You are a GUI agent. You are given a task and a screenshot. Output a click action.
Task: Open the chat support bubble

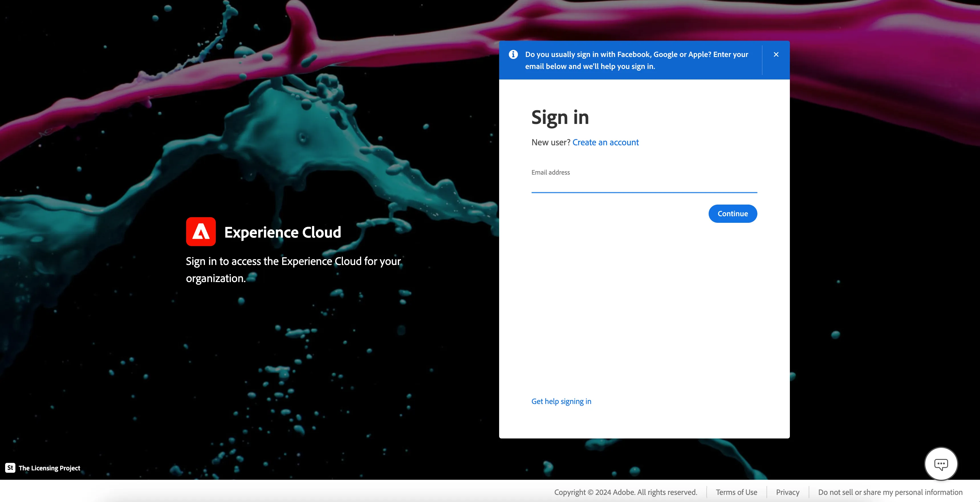pyautogui.click(x=941, y=464)
